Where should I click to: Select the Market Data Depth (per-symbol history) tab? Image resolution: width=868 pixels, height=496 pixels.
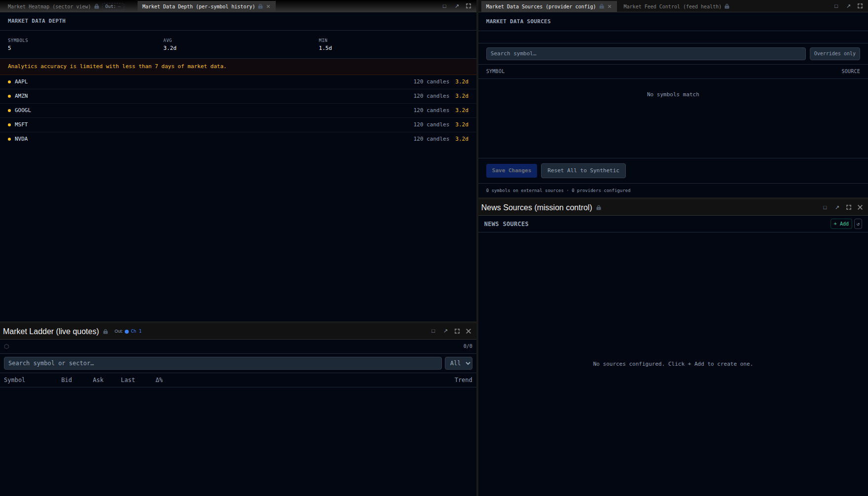coord(198,6)
